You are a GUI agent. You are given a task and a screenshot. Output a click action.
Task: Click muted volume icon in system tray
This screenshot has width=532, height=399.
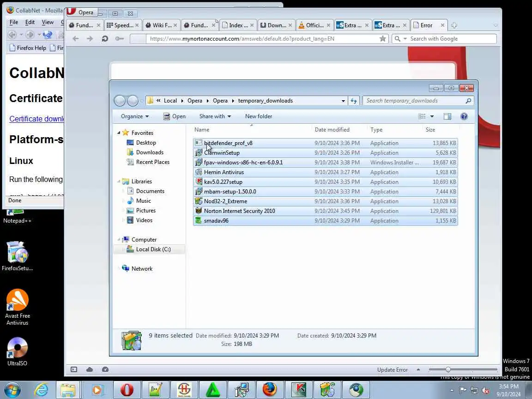pos(485,390)
